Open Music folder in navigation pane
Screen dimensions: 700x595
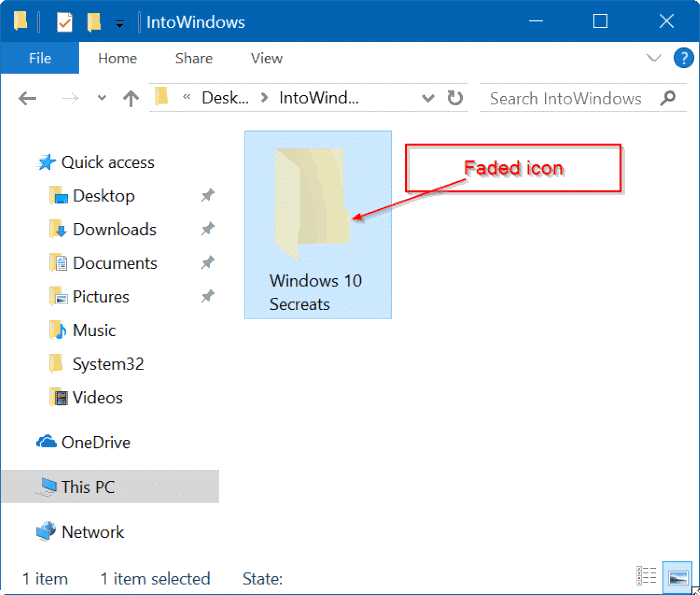click(94, 330)
